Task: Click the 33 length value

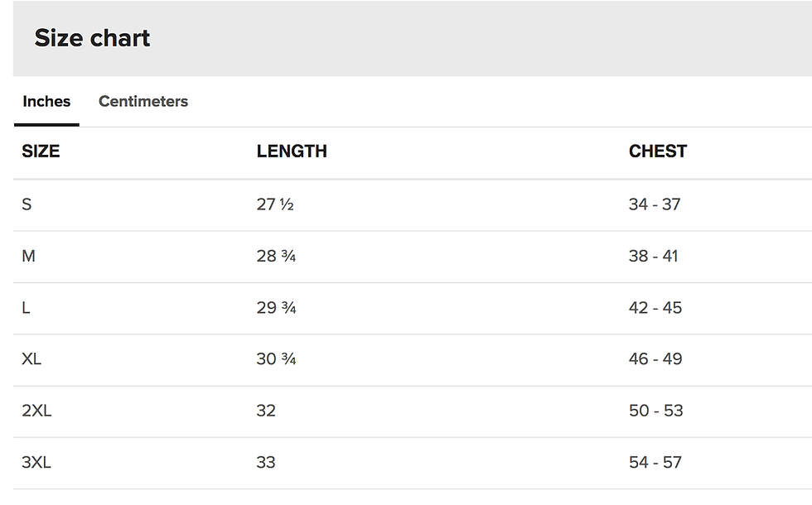Action: coord(266,462)
